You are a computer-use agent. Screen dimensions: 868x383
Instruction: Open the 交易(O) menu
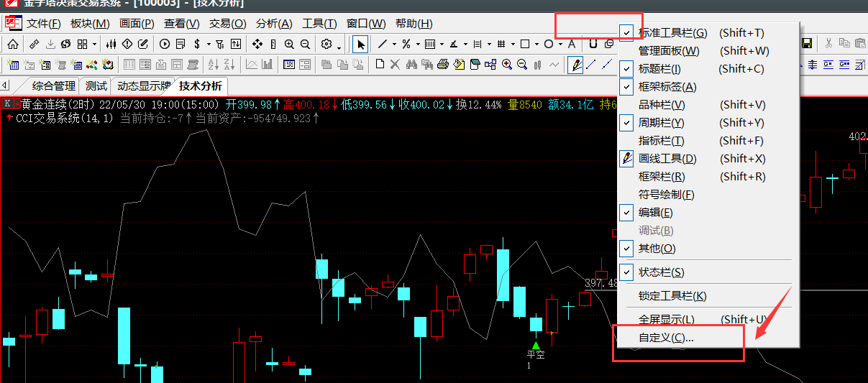227,24
